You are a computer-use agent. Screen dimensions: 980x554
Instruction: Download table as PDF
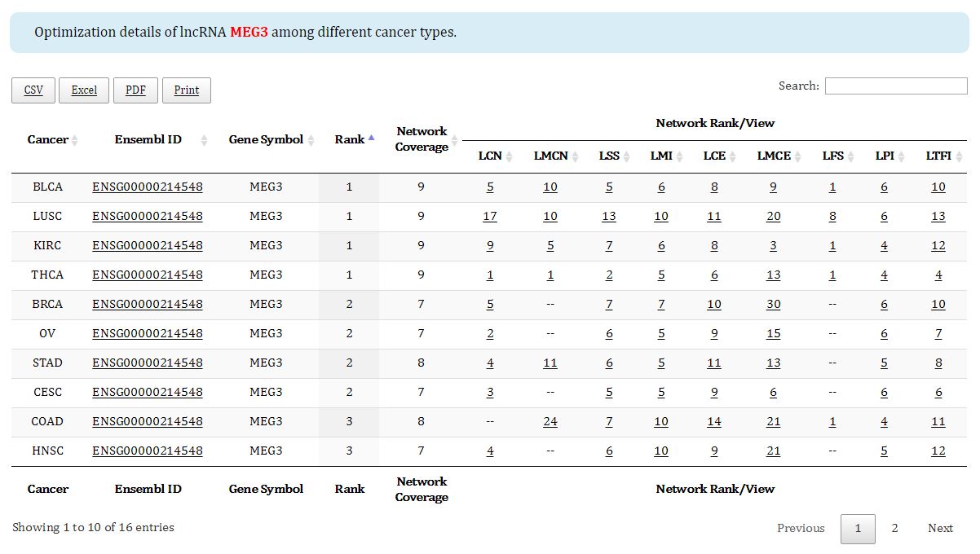[x=135, y=90]
